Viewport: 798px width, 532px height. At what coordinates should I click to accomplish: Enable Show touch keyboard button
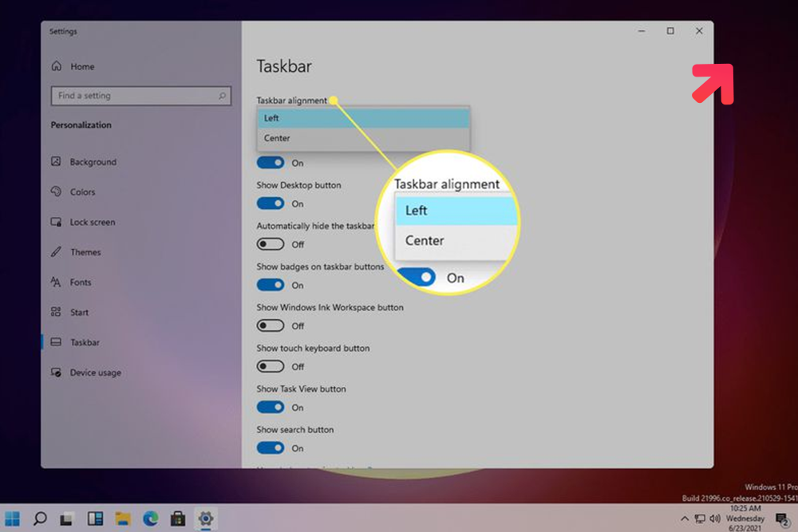tap(271, 366)
